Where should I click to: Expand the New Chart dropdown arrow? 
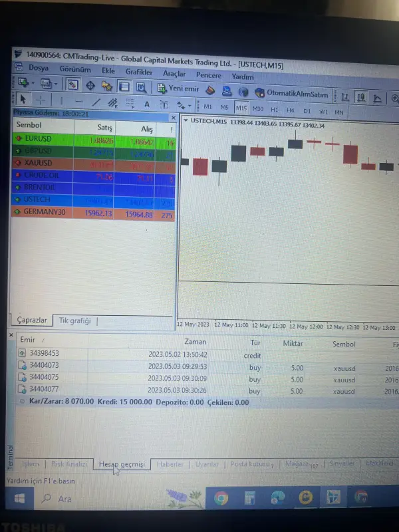33,82
